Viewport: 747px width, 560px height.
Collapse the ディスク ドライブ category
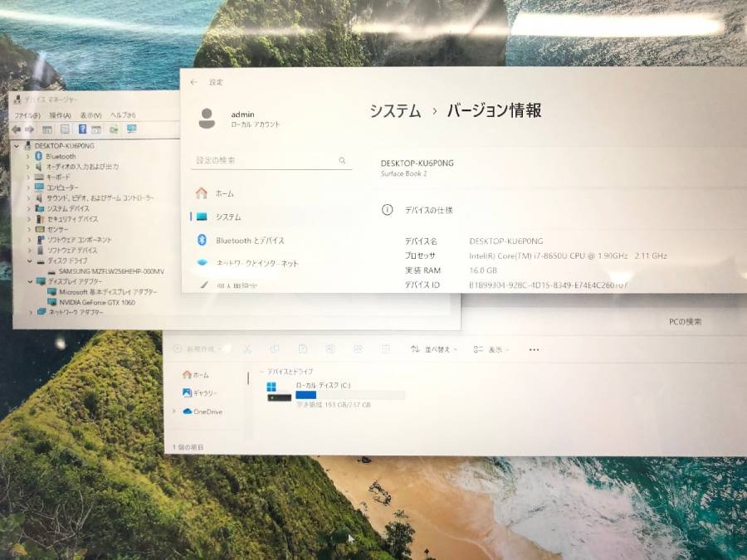(30, 261)
